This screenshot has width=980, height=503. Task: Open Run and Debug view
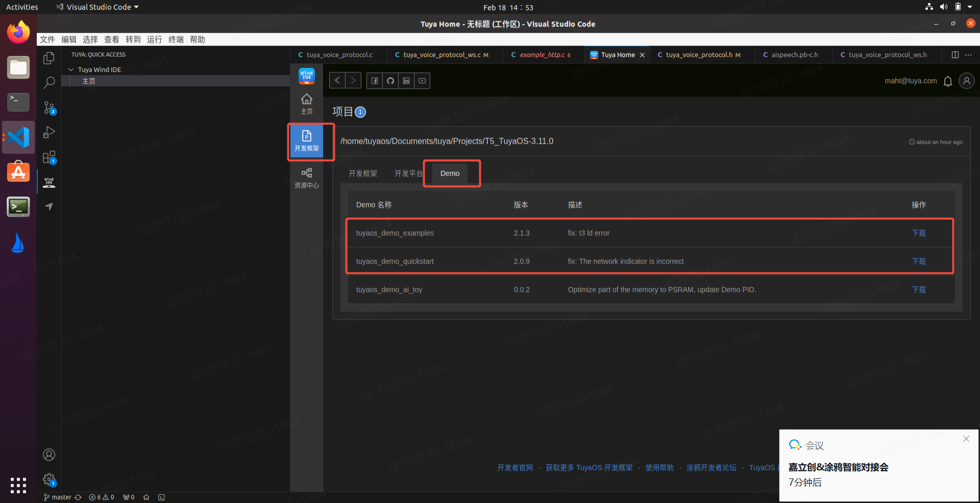pos(49,132)
